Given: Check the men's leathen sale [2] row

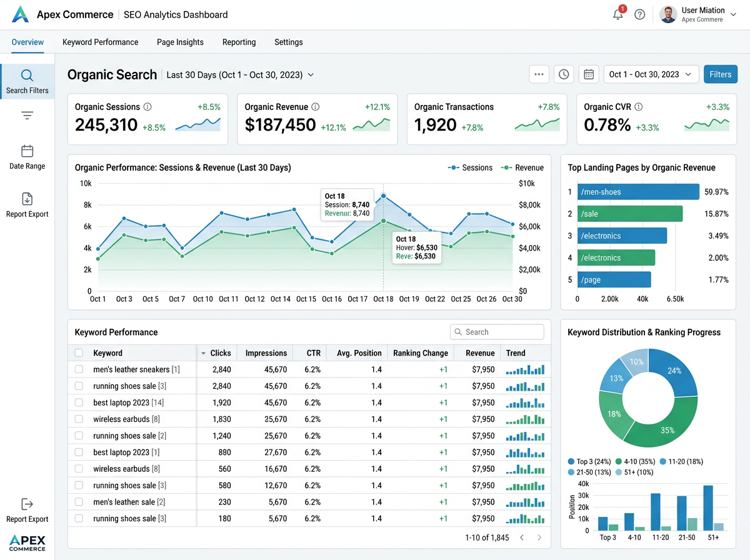Looking at the screenshot, I should coord(79,502).
